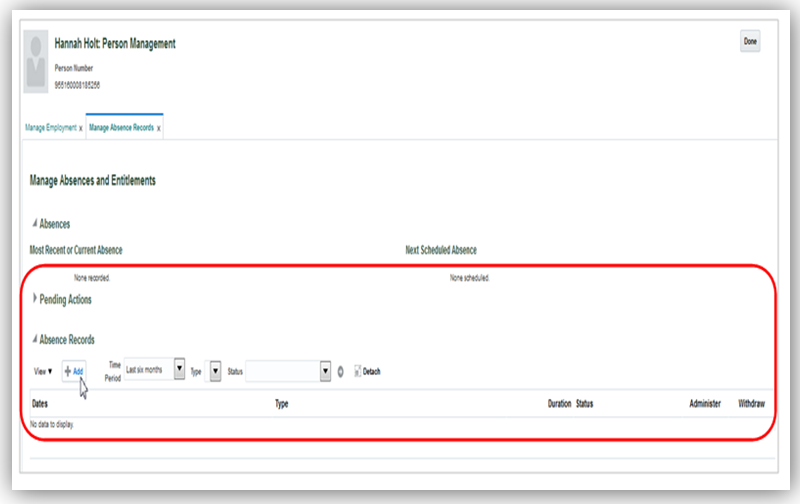Click the Status field box
800x504 pixels.
(283, 371)
